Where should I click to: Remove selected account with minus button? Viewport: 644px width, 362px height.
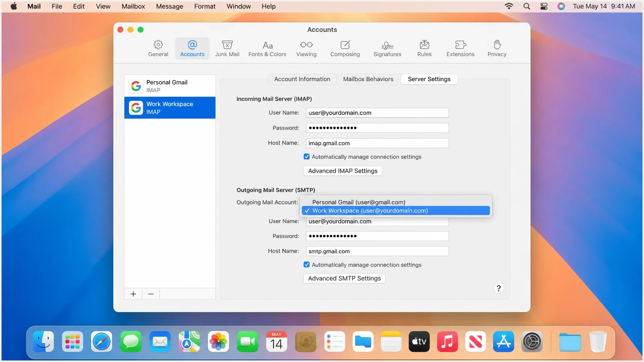(151, 294)
